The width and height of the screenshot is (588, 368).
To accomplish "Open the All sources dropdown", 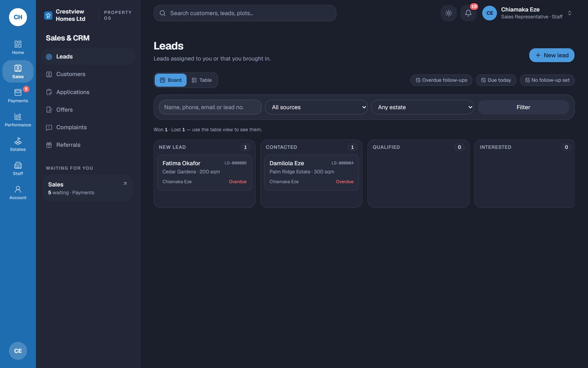I will click(316, 107).
